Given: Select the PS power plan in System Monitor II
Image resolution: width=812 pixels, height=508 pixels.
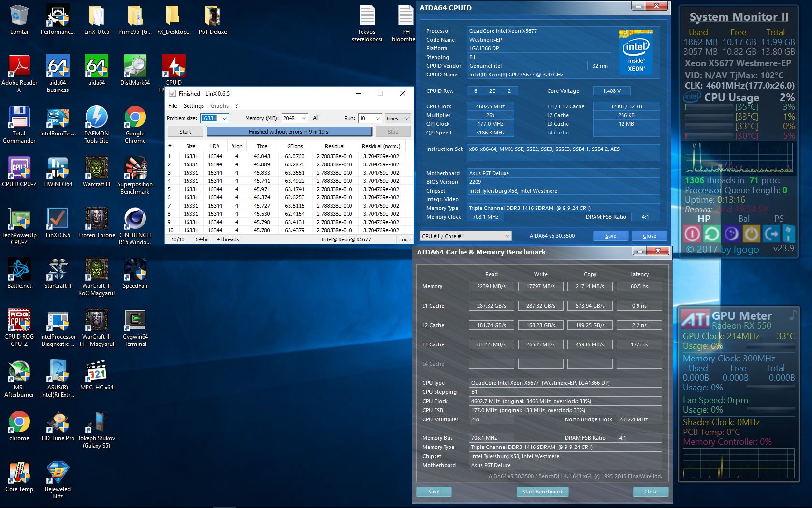Looking at the screenshot, I should point(779,219).
